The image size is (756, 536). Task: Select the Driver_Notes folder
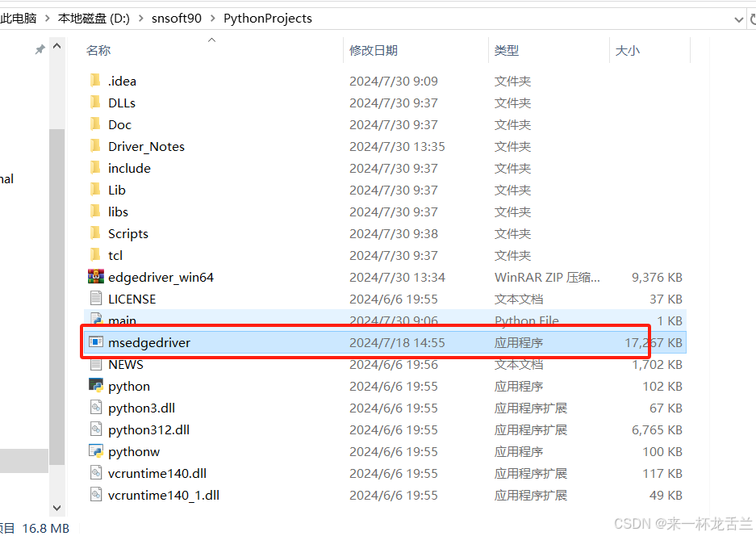146,146
